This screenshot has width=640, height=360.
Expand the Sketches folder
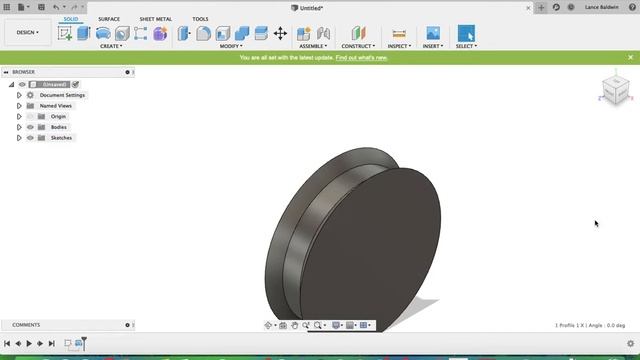(x=19, y=138)
